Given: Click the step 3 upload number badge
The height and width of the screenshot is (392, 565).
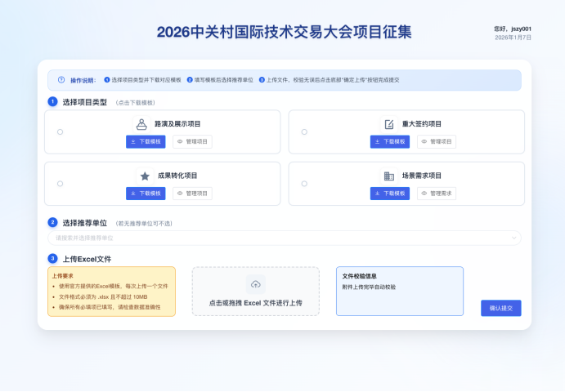Looking at the screenshot, I should coord(52,259).
